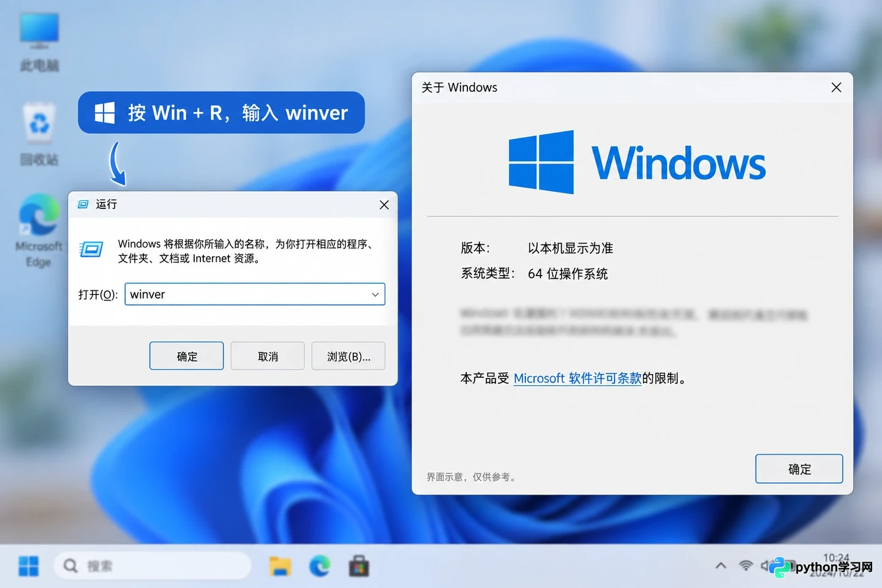Click the 系统类型: label
Screen dimensions: 882x588
tap(488, 274)
